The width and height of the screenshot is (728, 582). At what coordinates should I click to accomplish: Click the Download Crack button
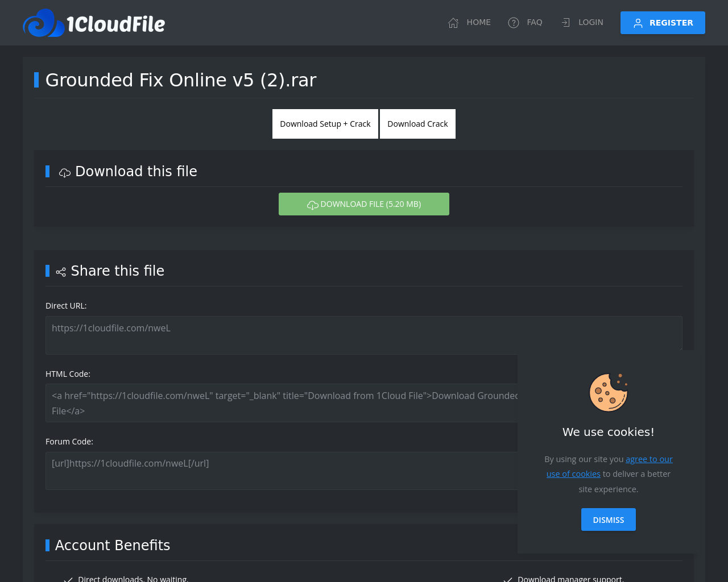417,124
